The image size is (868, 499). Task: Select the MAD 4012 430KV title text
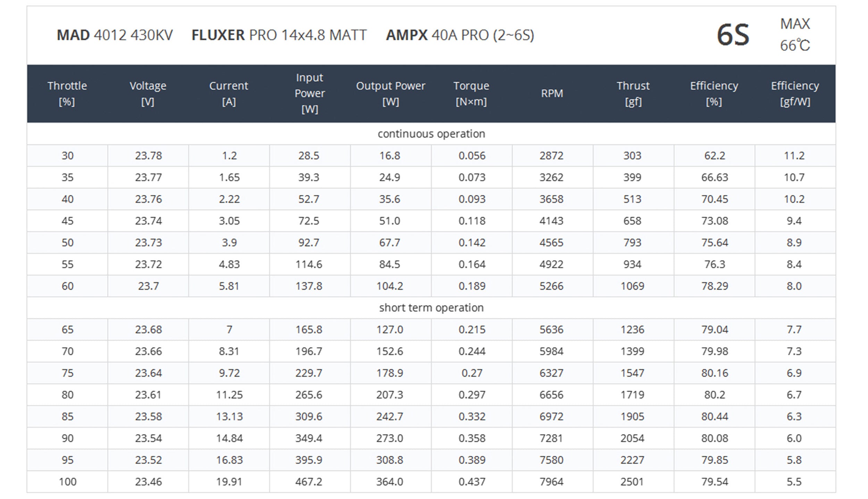(x=115, y=35)
